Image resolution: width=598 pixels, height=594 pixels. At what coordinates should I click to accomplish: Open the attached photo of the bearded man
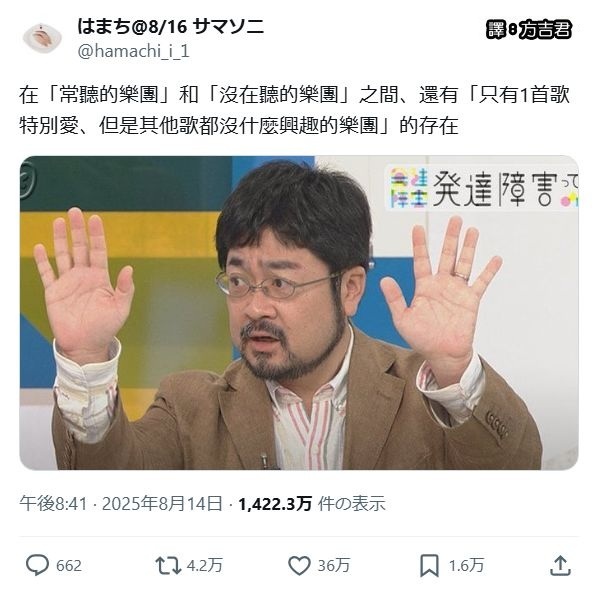(x=299, y=313)
